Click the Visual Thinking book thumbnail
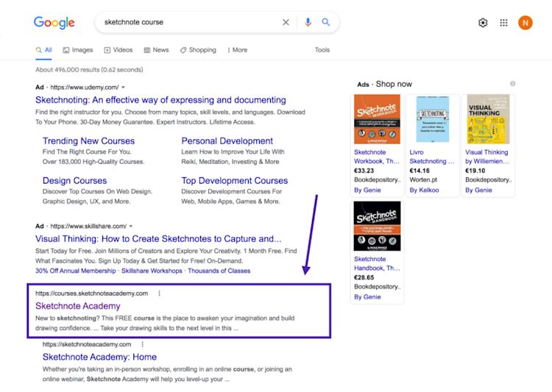The width and height of the screenshot is (552, 392). coord(488,119)
